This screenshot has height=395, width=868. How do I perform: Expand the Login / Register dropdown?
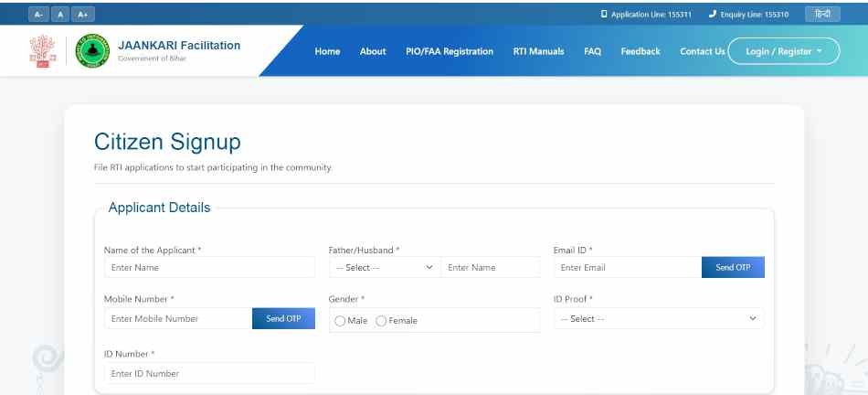pyautogui.click(x=784, y=51)
